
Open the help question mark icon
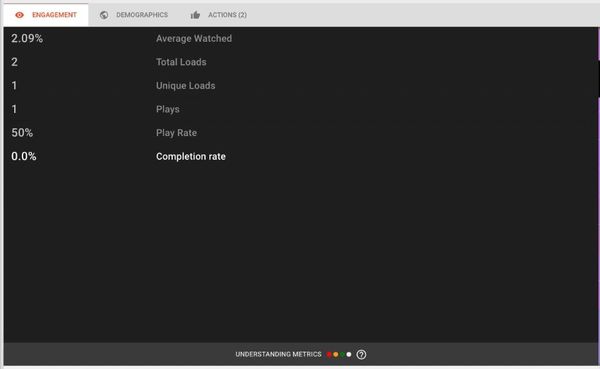point(361,354)
